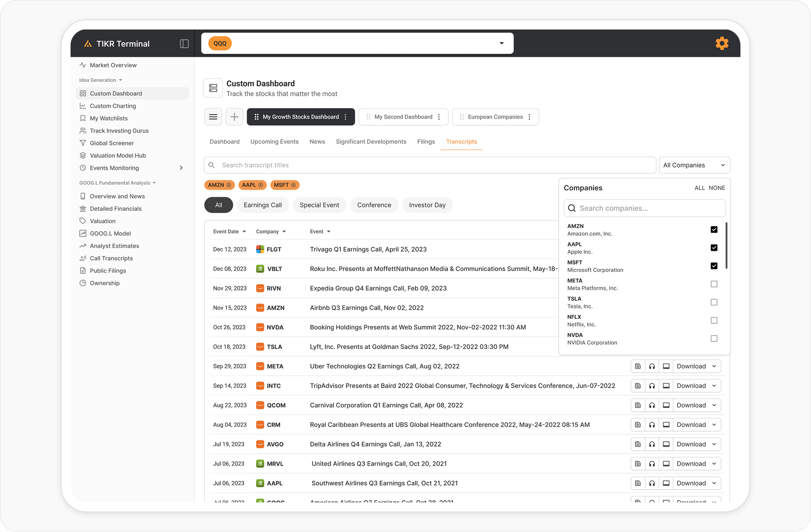This screenshot has width=811, height=532.
Task: Focus the Search companies field
Action: click(x=644, y=208)
